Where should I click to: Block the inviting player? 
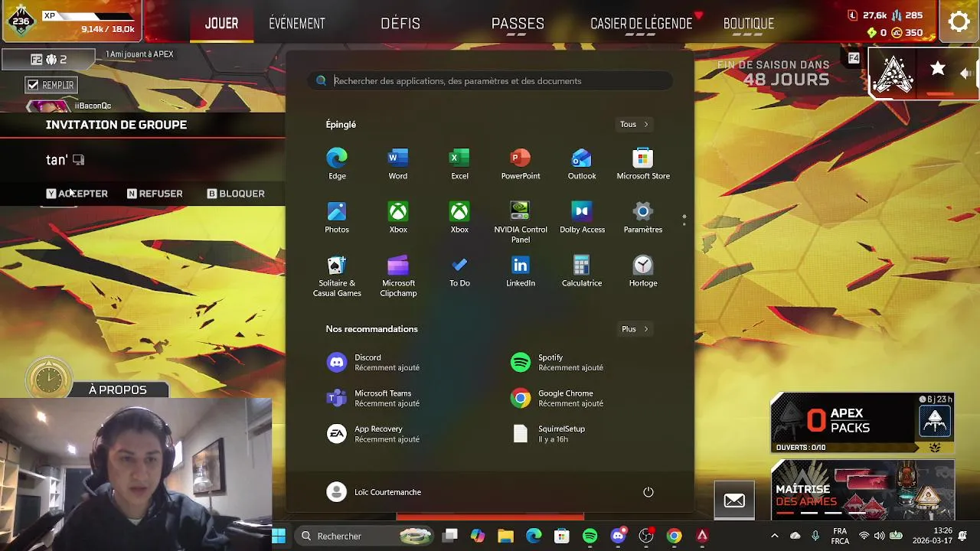[236, 194]
